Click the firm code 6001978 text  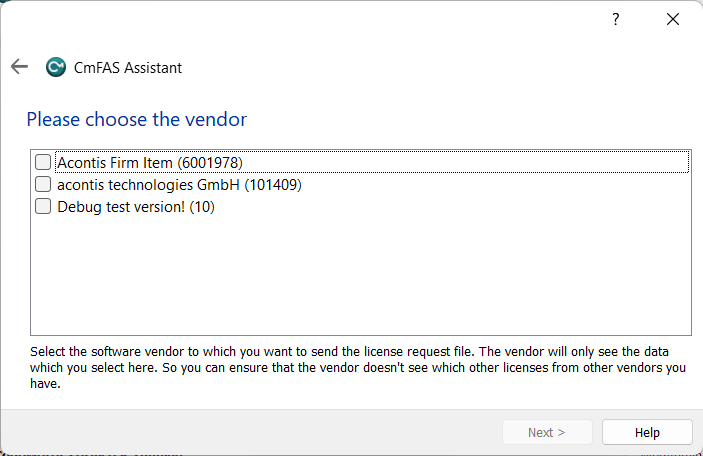tap(210, 162)
